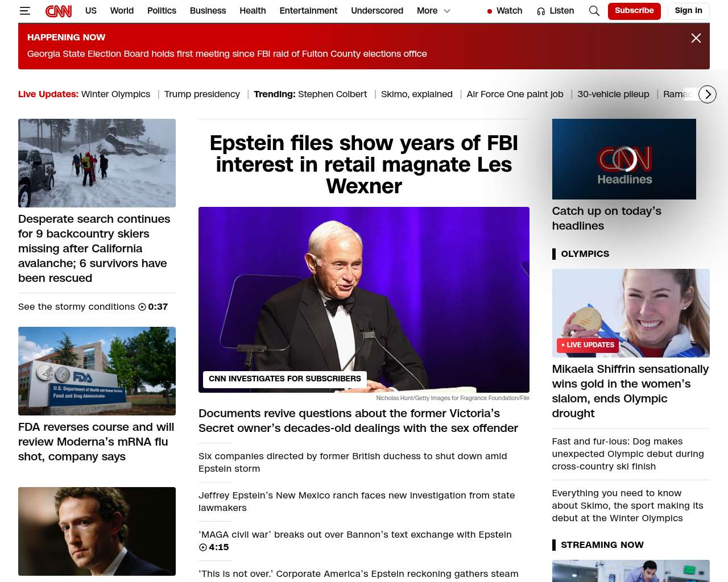Open the Politics section
Screen dimensions: 728x582
(x=162, y=11)
